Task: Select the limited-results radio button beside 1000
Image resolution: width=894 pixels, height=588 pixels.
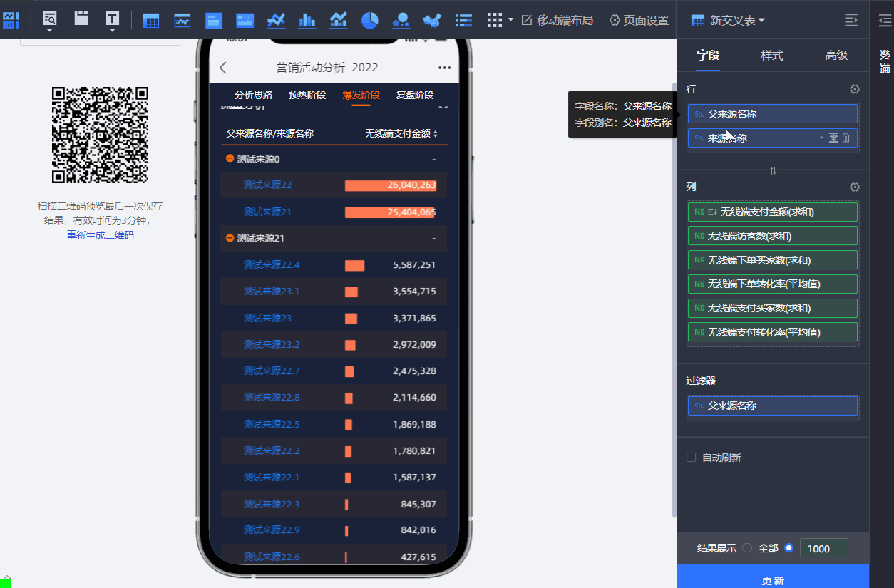Action: click(788, 548)
